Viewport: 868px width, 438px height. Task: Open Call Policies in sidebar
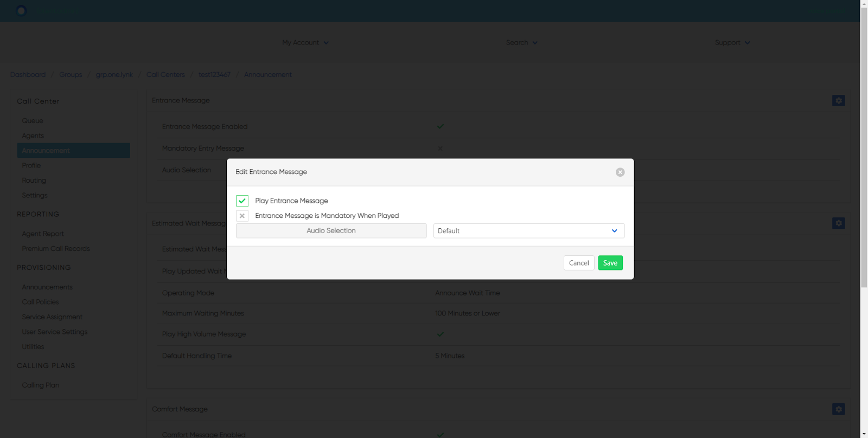(41, 302)
